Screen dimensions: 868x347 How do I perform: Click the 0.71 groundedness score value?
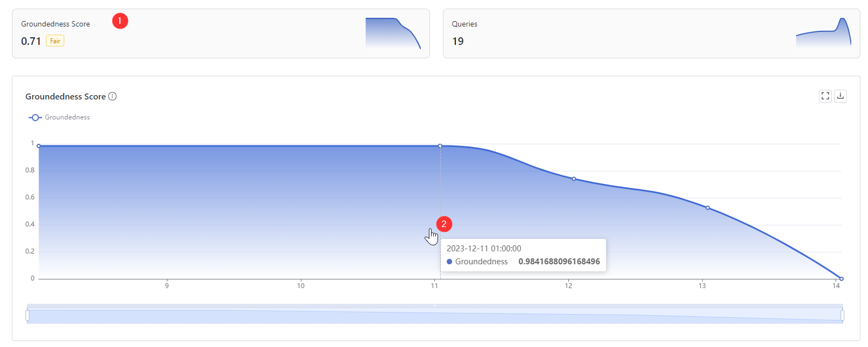pyautogui.click(x=31, y=42)
